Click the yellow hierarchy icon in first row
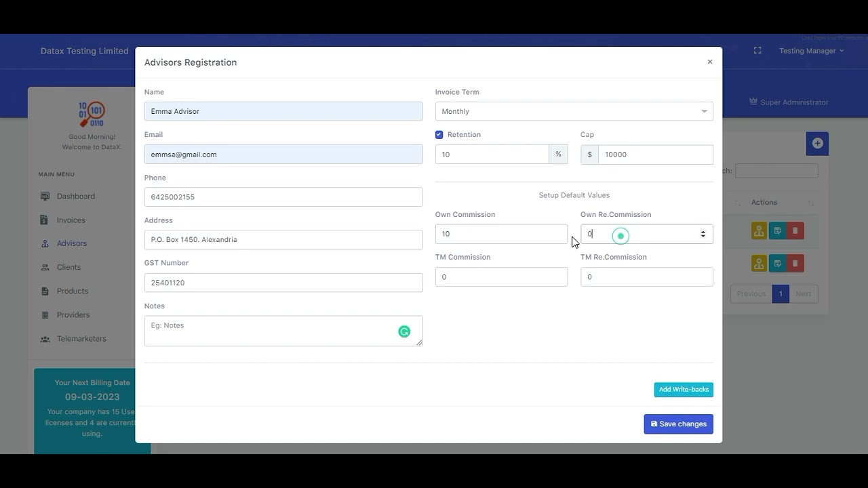Image resolution: width=868 pixels, height=488 pixels. (x=759, y=231)
